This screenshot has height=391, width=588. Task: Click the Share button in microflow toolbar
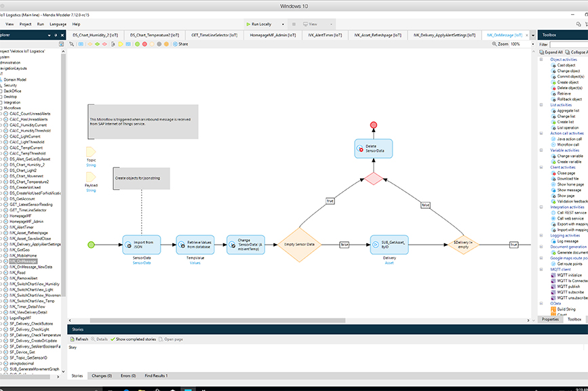(x=181, y=44)
